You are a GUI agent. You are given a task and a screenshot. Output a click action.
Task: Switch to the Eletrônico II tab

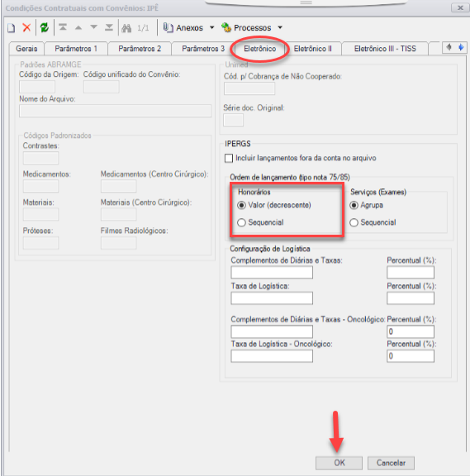coord(312,49)
